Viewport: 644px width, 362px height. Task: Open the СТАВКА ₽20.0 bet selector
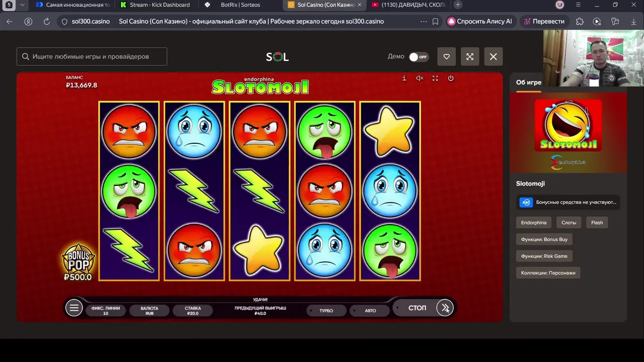193,311
